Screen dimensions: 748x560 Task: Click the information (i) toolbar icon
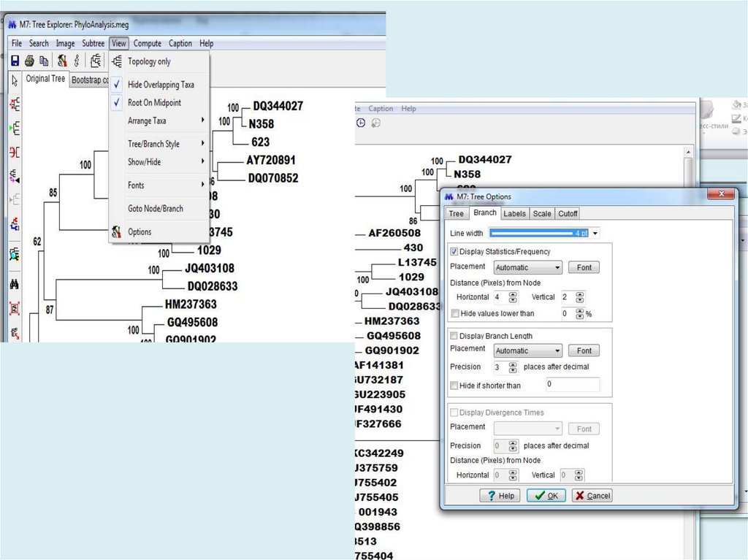[x=76, y=61]
